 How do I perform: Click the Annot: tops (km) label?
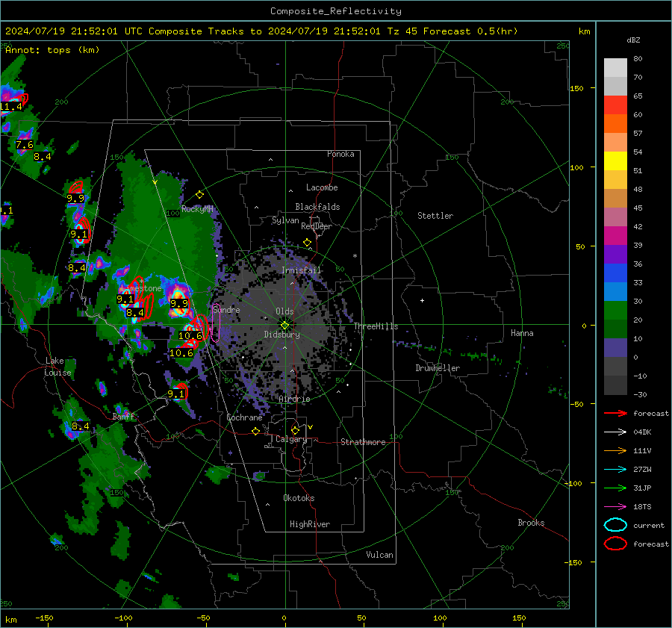tap(52, 50)
